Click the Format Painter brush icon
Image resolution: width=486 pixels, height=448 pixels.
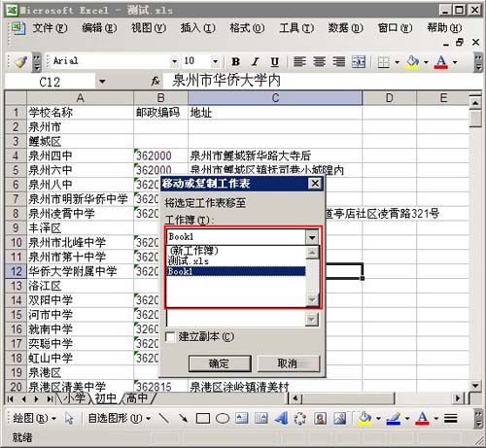click(x=21, y=61)
